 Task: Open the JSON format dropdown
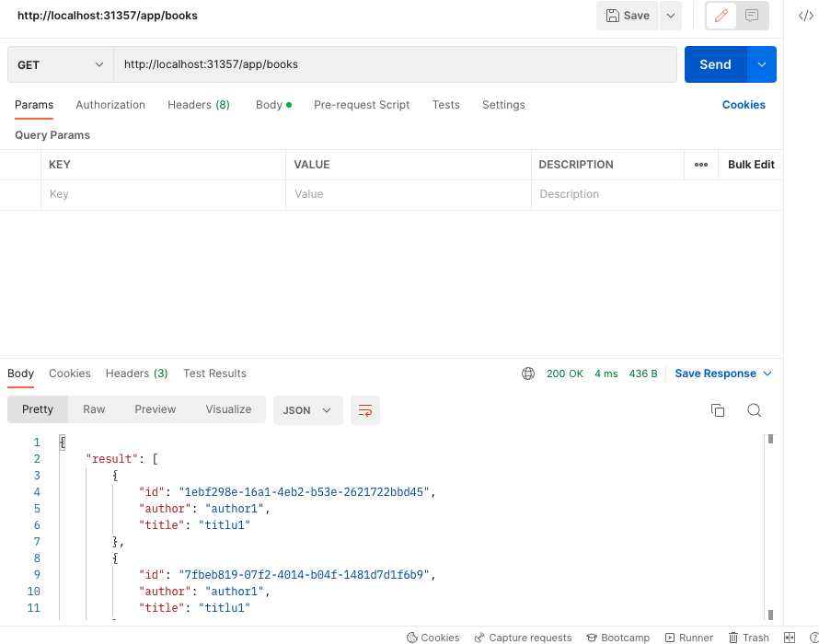[307, 410]
